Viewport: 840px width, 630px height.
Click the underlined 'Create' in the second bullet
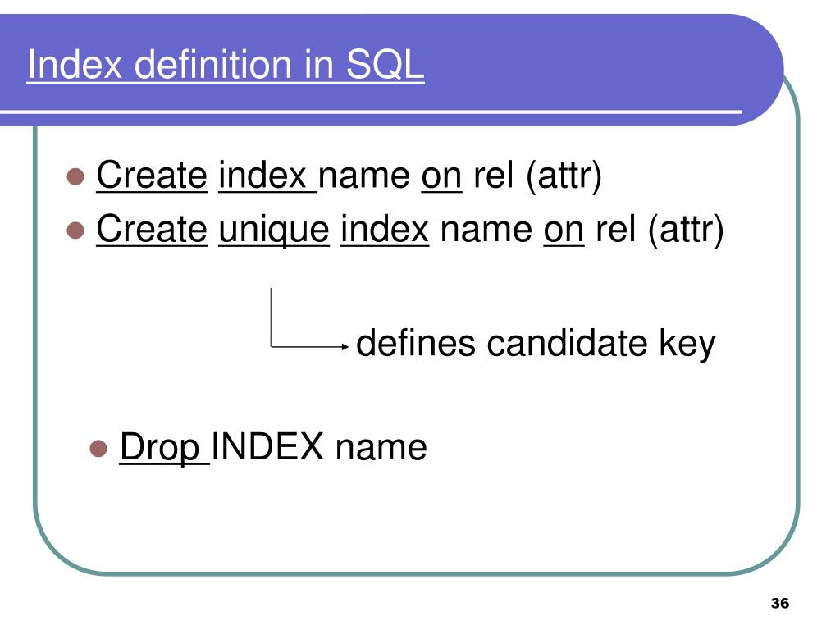coord(152,230)
